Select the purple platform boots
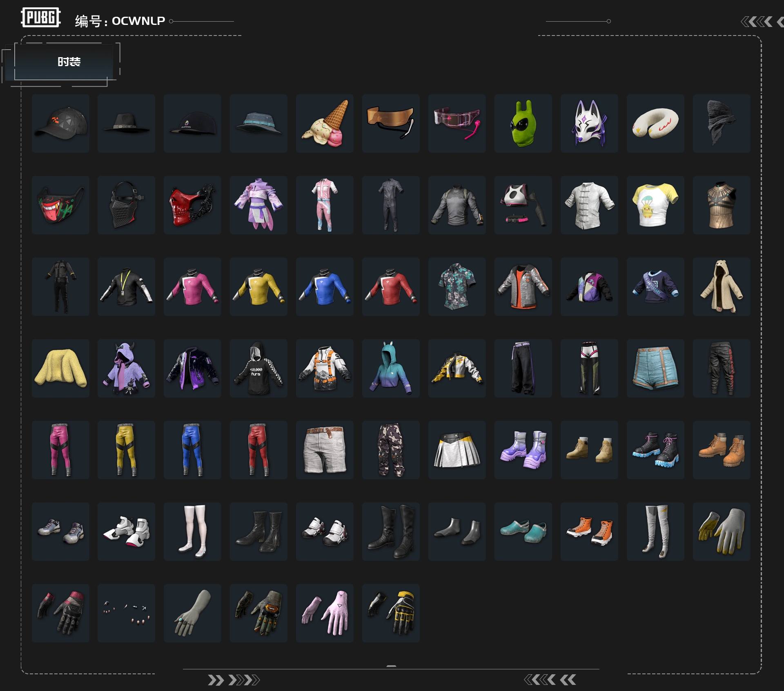The width and height of the screenshot is (784, 691). pyautogui.click(x=523, y=450)
